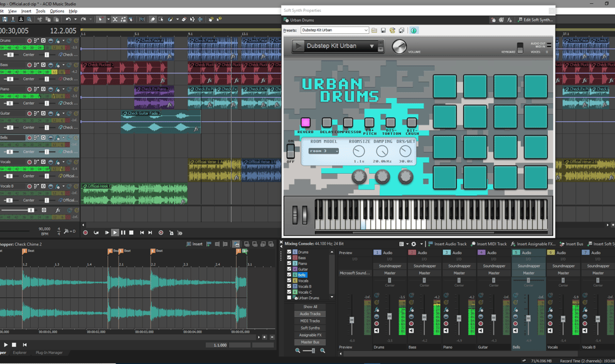Screen dimensions: 615x364
Task: Open the Help menu
Action: tap(73, 11)
